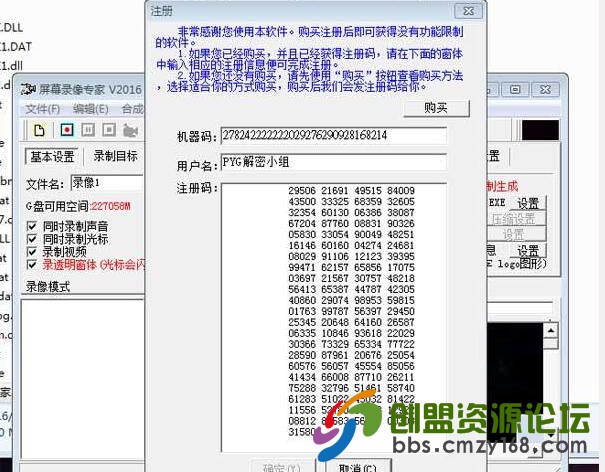Click the camera icon in recorder toolbar
This screenshot has height=472, width=605.
130,131
